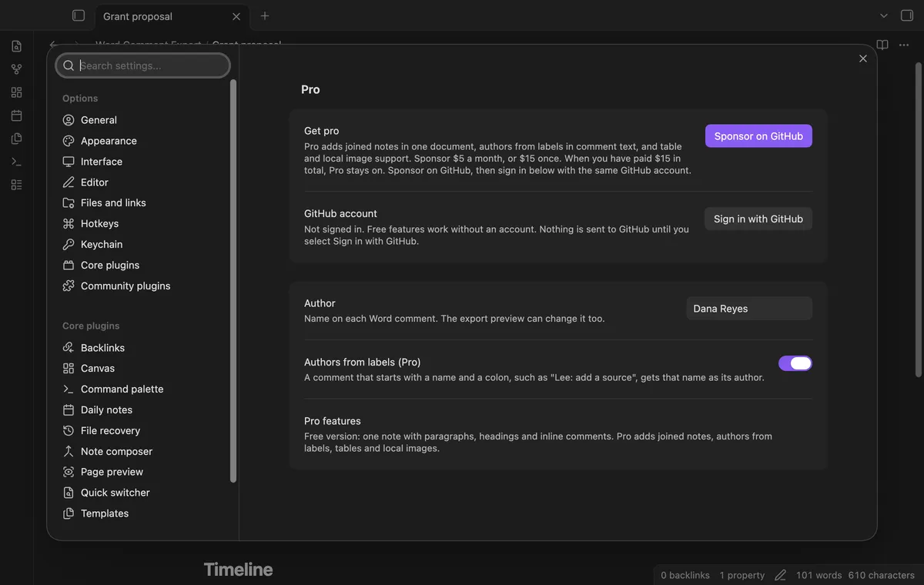
Task: Go to Appearance settings
Action: pyautogui.click(x=143, y=141)
